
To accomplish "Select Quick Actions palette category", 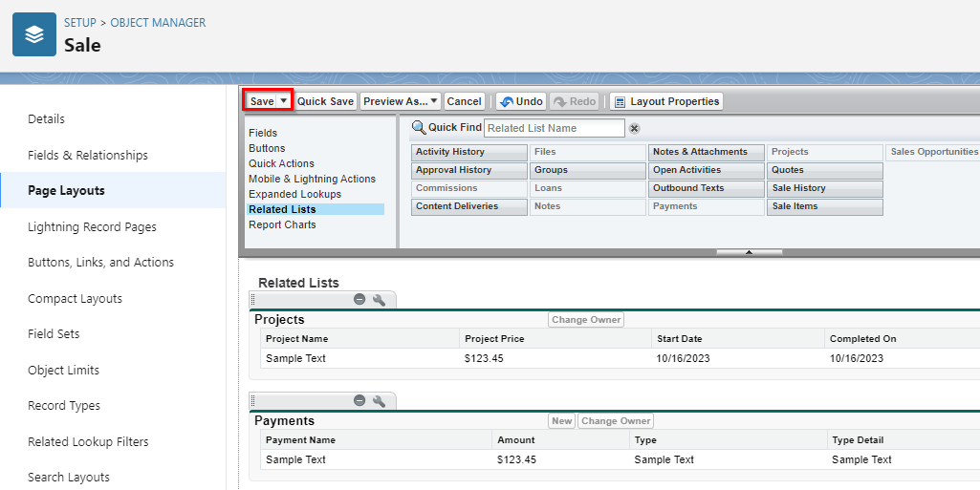I will (x=281, y=163).
